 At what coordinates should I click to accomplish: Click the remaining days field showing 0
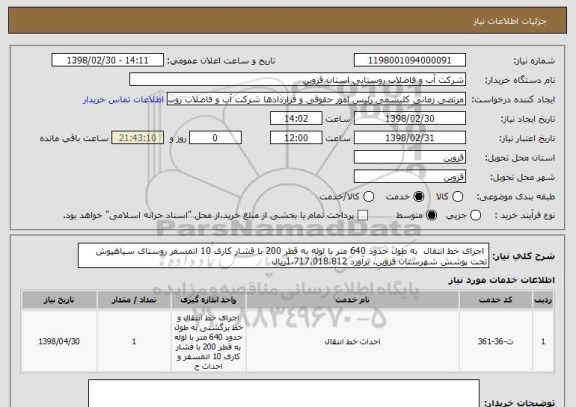coord(215,138)
